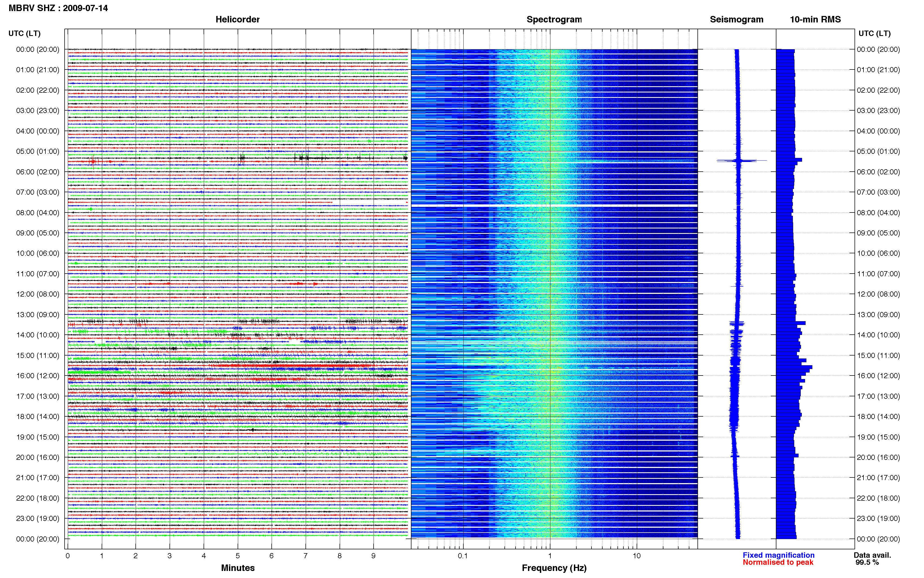Click the Data avail. 99.5 % text
Viewport: 924px width, 578px height.
[872, 559]
